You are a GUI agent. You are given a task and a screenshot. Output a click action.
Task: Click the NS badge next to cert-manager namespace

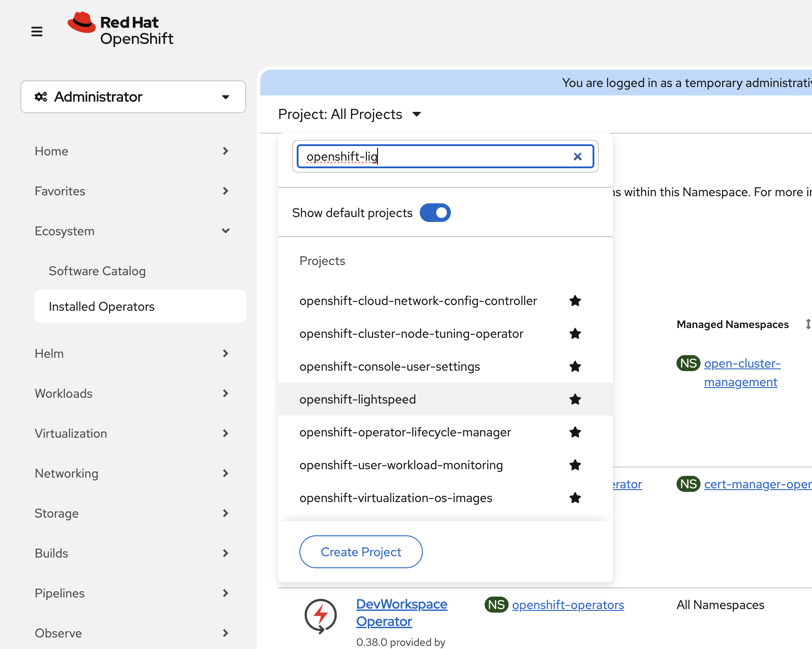pos(688,484)
